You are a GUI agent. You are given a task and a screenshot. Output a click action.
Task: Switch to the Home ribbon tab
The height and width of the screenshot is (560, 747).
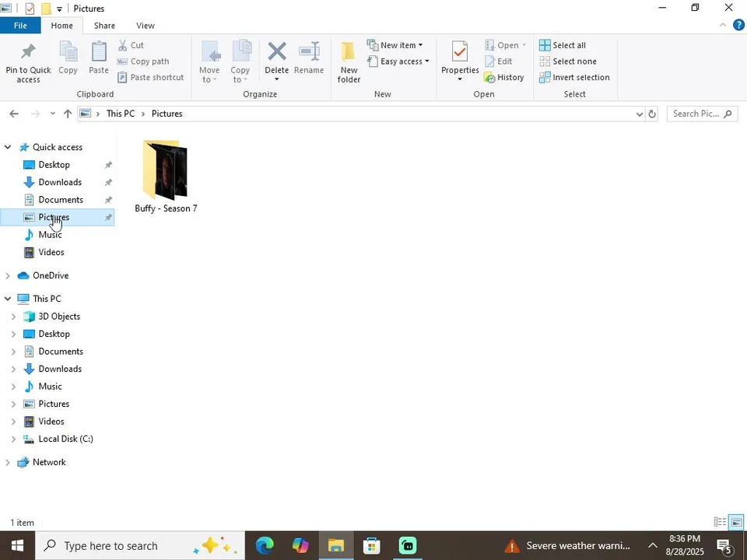62,26
